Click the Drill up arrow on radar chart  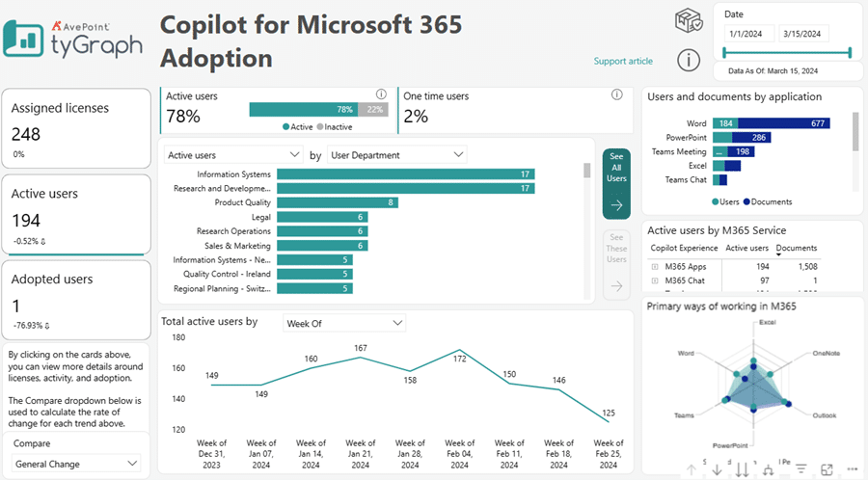click(x=692, y=469)
